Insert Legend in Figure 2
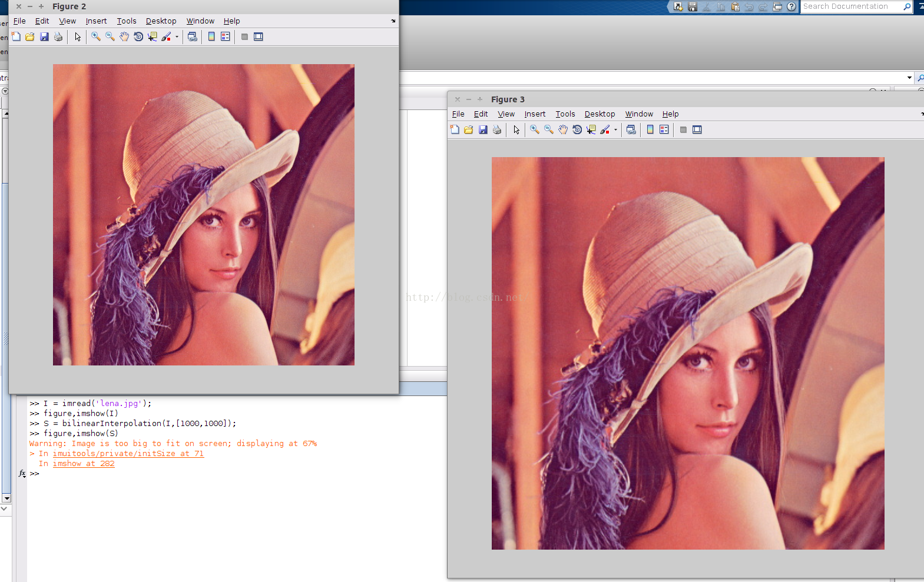Image resolution: width=924 pixels, height=582 pixels. pos(226,36)
